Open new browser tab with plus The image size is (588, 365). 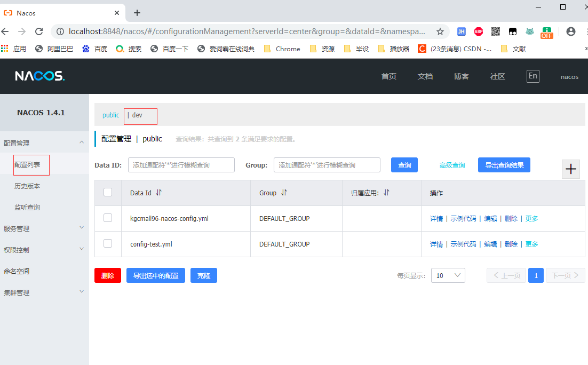click(137, 13)
